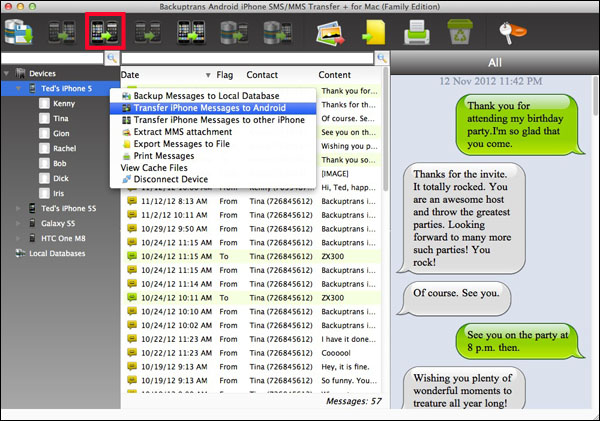Image resolution: width=600 pixels, height=421 pixels.
Task: Click the 'Of course. See you.' chat bubble
Action: (454, 298)
